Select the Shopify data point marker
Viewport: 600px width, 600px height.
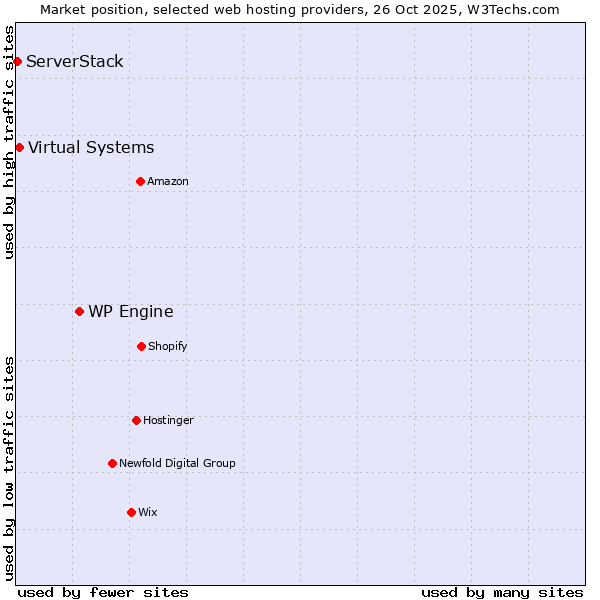pyautogui.click(x=141, y=346)
